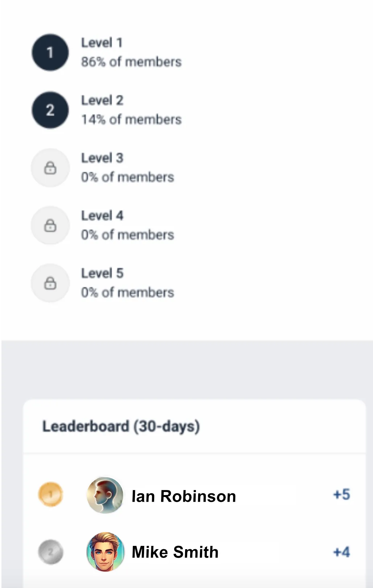Click Ian Robinson's +5 points
Viewport: 373px width, 588px height.
(x=341, y=494)
